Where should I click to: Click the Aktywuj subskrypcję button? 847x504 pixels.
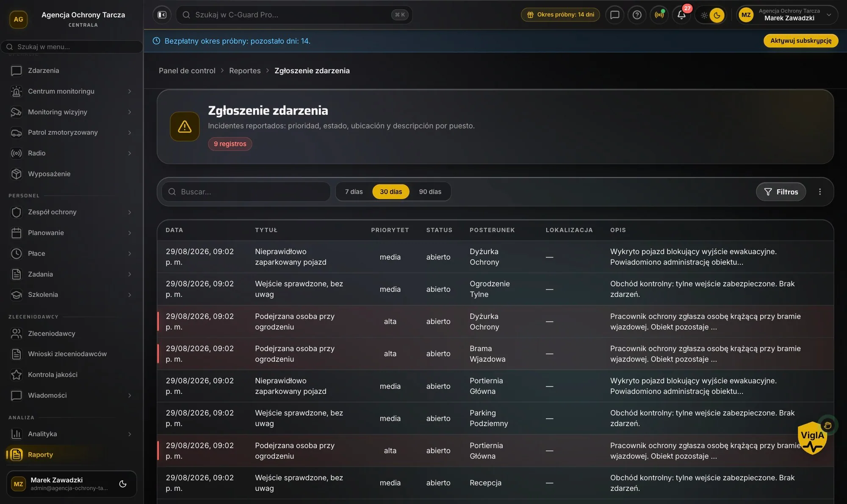pyautogui.click(x=801, y=41)
